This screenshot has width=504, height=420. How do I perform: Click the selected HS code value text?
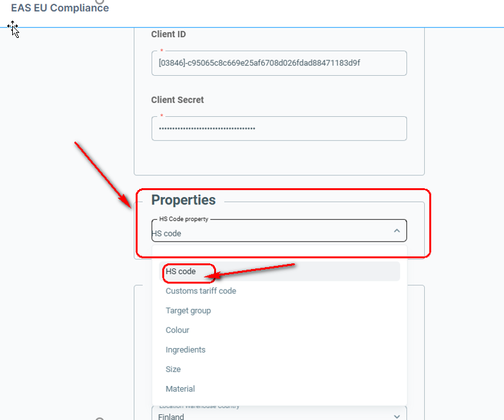167,234
